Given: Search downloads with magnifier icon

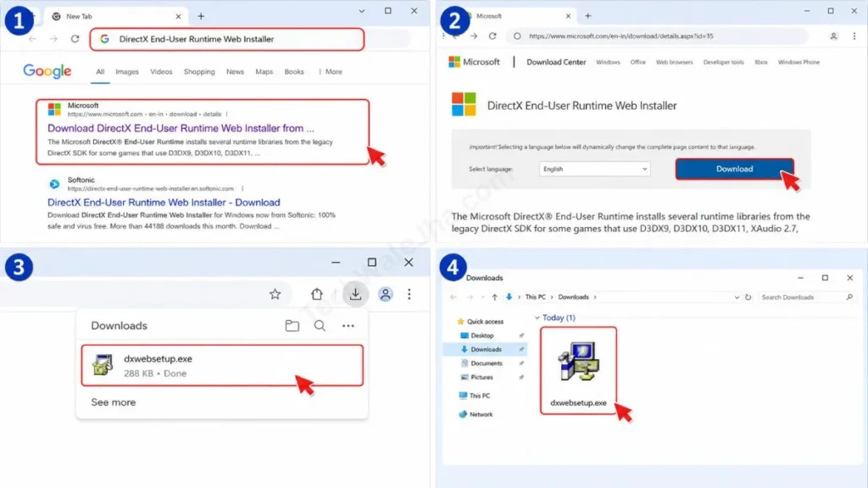Looking at the screenshot, I should pos(320,326).
